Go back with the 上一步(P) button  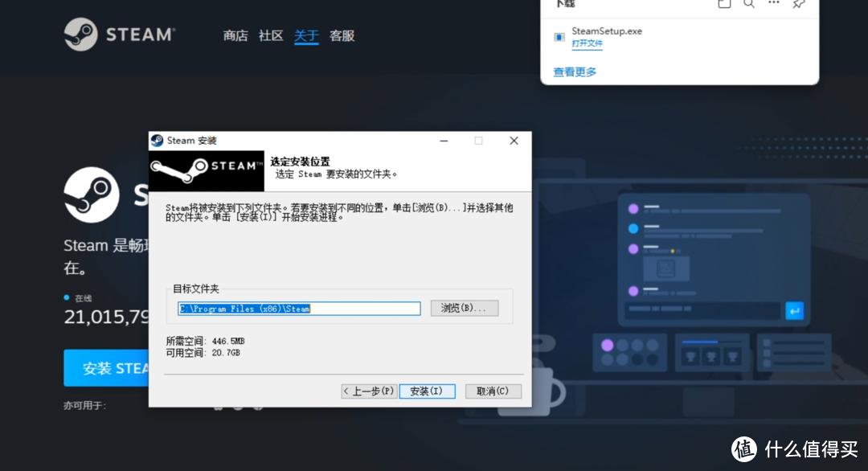pyautogui.click(x=368, y=391)
